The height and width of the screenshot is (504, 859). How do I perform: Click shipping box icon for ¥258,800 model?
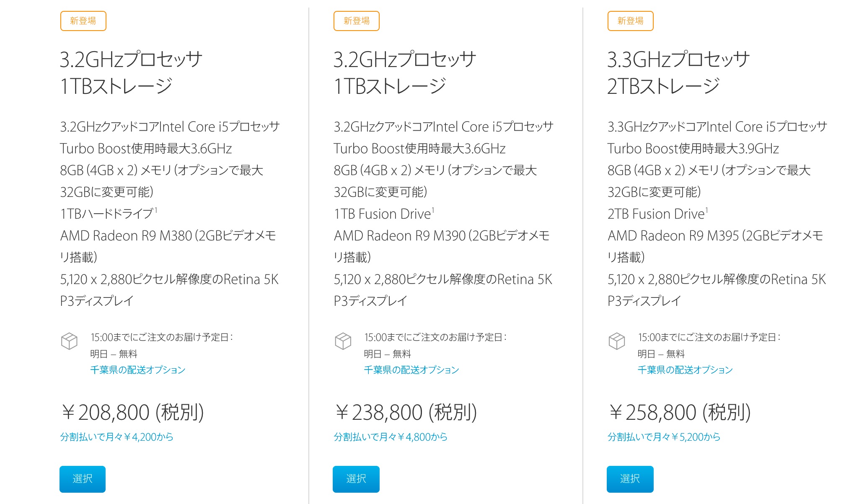616,341
